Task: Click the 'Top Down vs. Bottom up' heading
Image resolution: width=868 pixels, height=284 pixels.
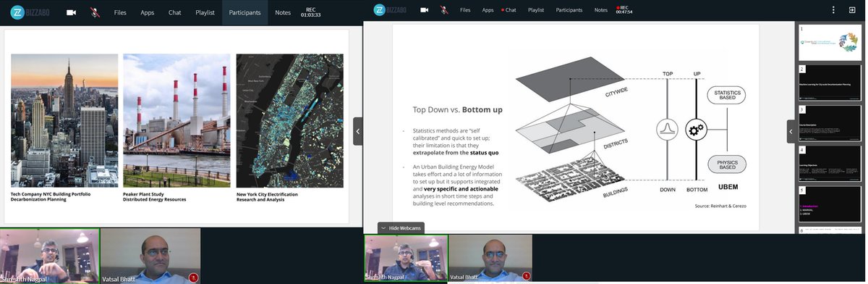Action: tap(457, 109)
